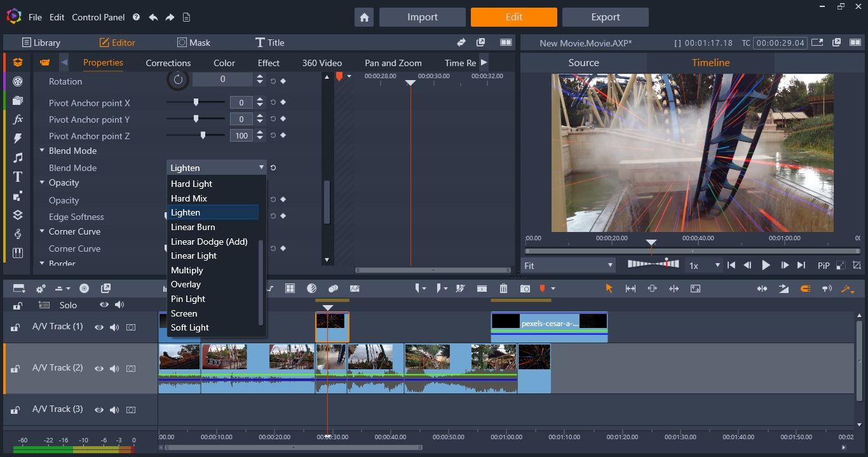Switch to the Source tab above the preview

point(583,63)
